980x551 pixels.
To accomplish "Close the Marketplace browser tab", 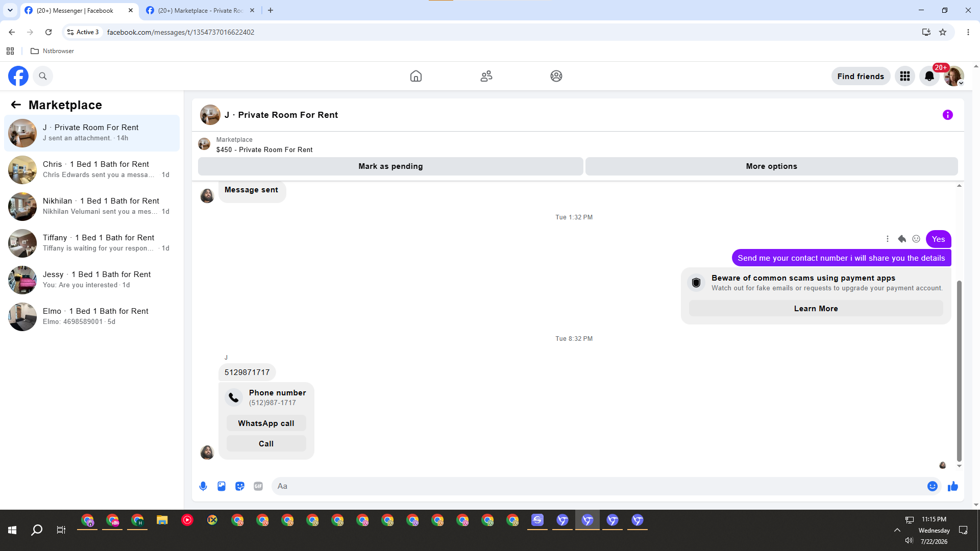I will point(252,10).
